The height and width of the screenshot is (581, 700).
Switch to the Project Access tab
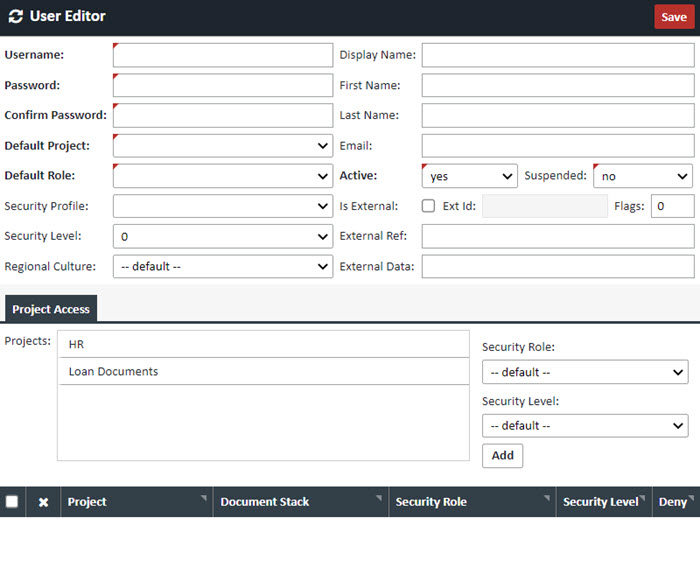point(51,309)
